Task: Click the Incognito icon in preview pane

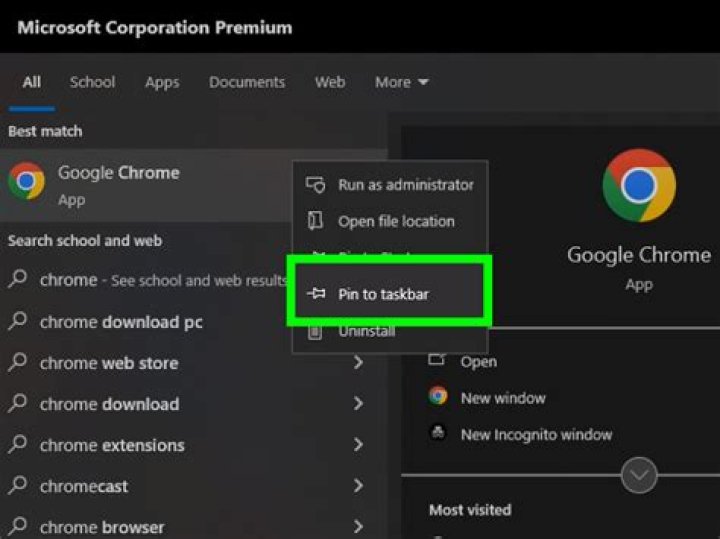Action: click(438, 432)
